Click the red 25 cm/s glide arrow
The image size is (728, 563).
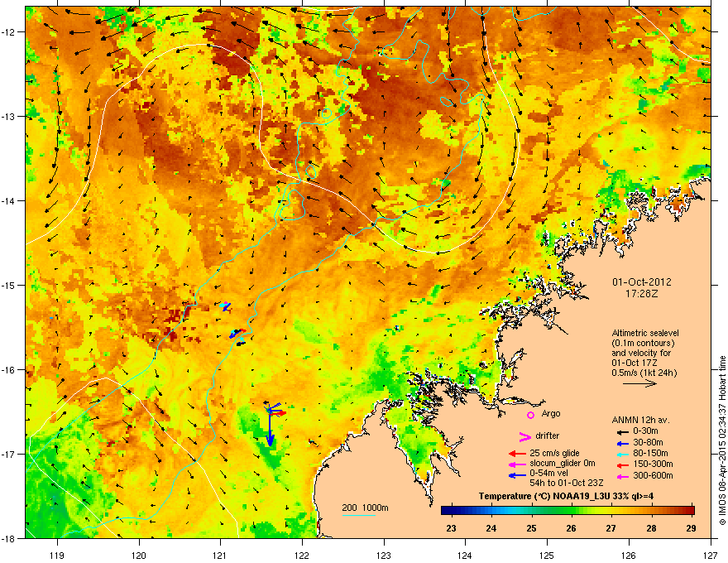(517, 454)
